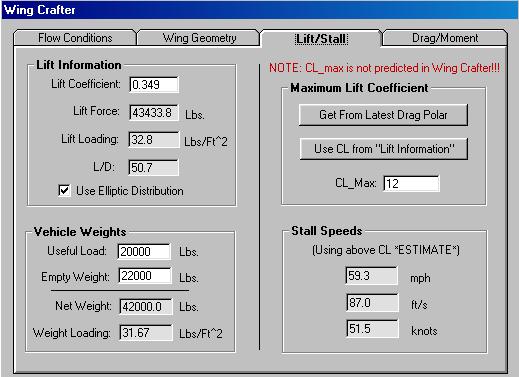Select stall speed 51.5 knots field
The width and height of the screenshot is (519, 377).
[372, 329]
